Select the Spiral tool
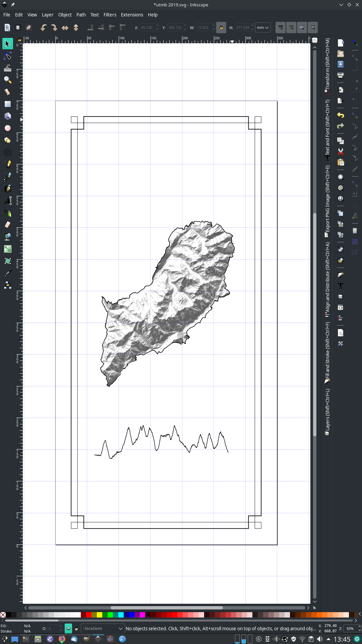 click(7, 152)
